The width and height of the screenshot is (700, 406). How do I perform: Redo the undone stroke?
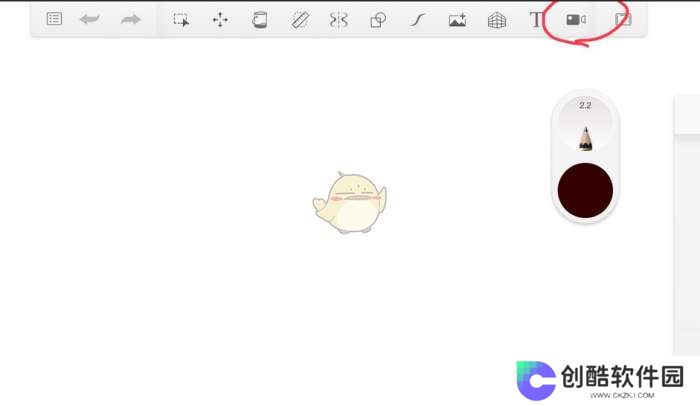130,19
